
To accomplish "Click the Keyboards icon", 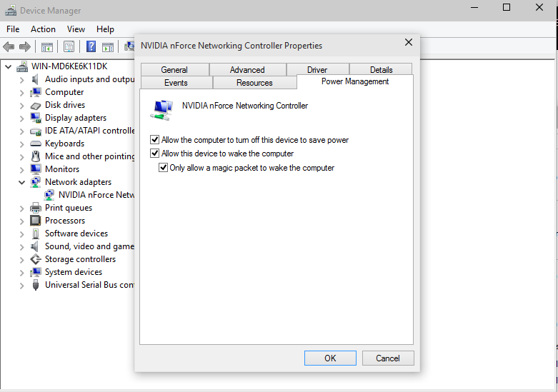I will click(36, 144).
